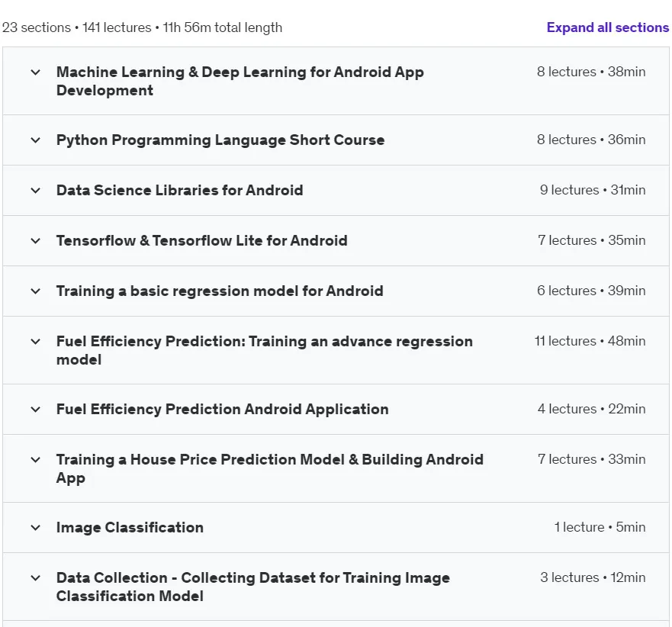Click the 11 lectures • 48min label
672x627 pixels.
[x=590, y=341]
